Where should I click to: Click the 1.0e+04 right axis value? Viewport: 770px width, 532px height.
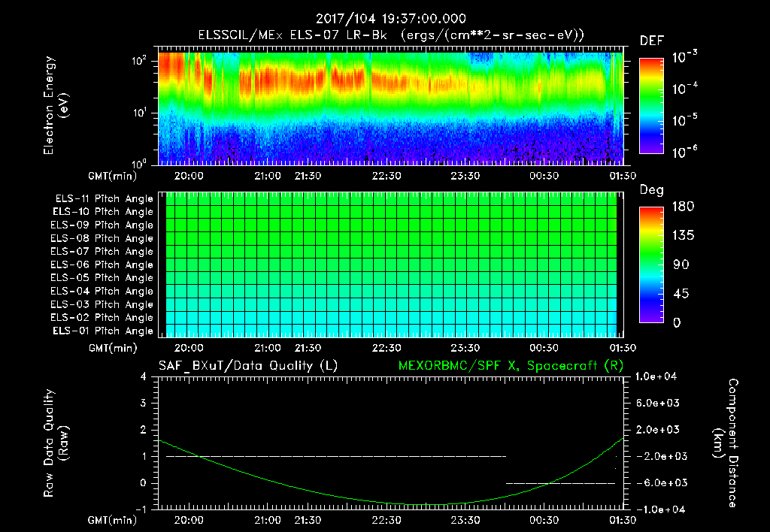click(x=656, y=377)
